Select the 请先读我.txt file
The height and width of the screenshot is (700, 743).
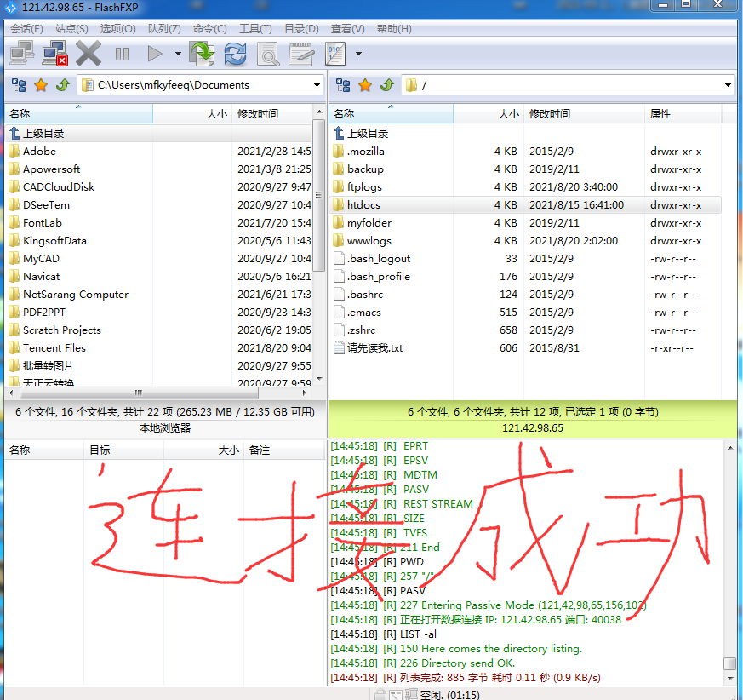point(525,348)
